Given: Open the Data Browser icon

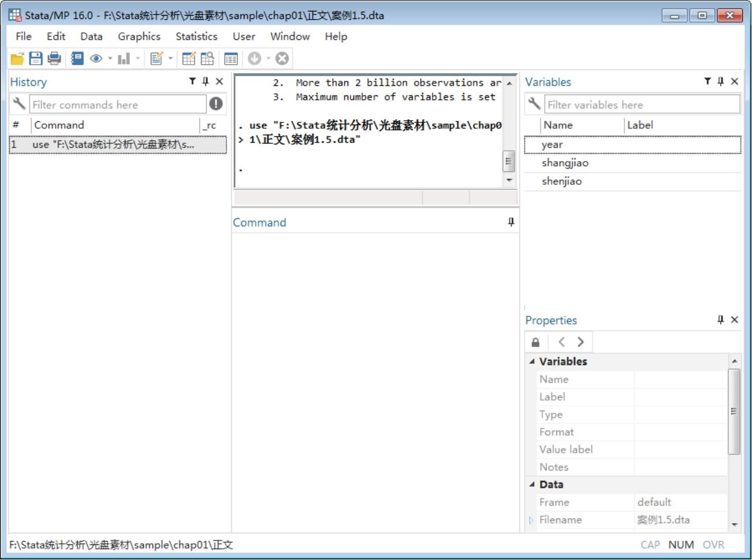Looking at the screenshot, I should [207, 58].
